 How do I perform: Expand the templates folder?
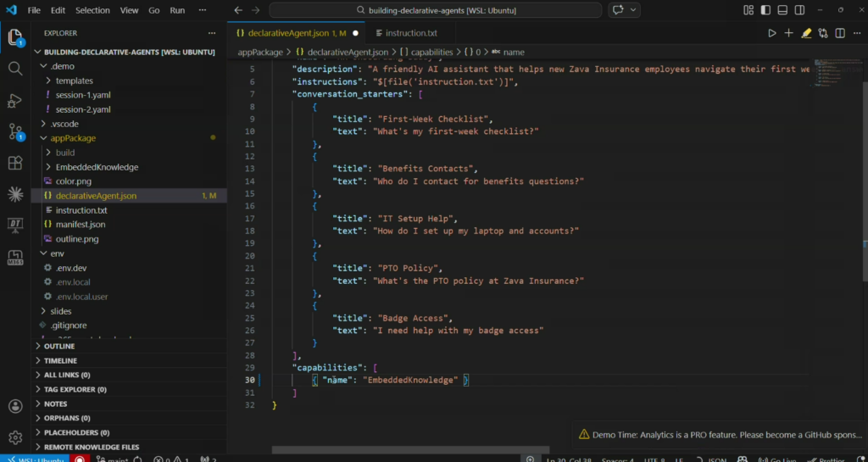pos(74,81)
